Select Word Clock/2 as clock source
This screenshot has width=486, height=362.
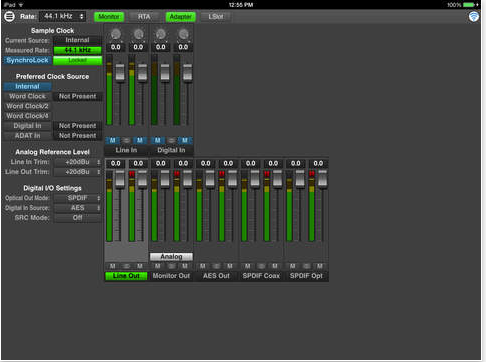pos(27,106)
